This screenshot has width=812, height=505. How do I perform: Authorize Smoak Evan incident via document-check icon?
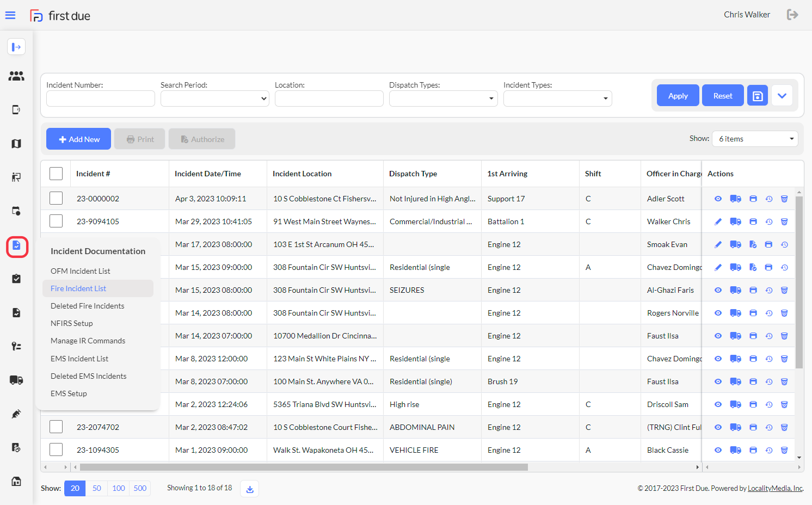point(753,244)
